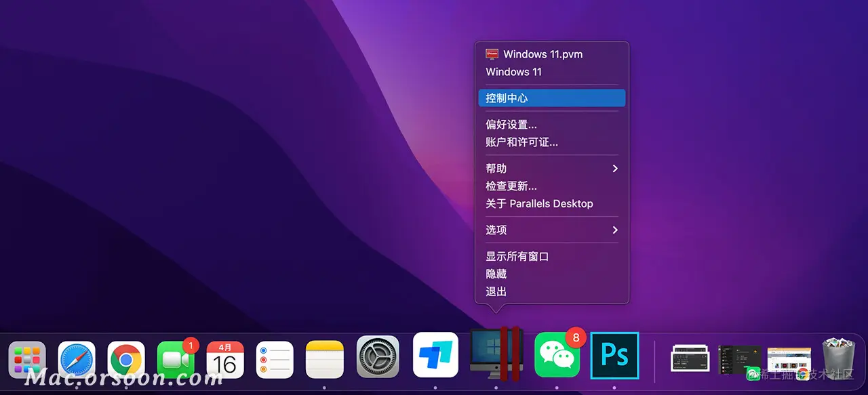Open 偏好设置... in the menu
The height and width of the screenshot is (395, 868).
[x=551, y=125]
